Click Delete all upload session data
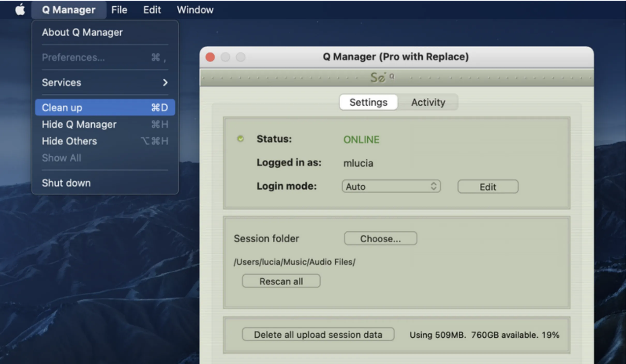 [318, 335]
